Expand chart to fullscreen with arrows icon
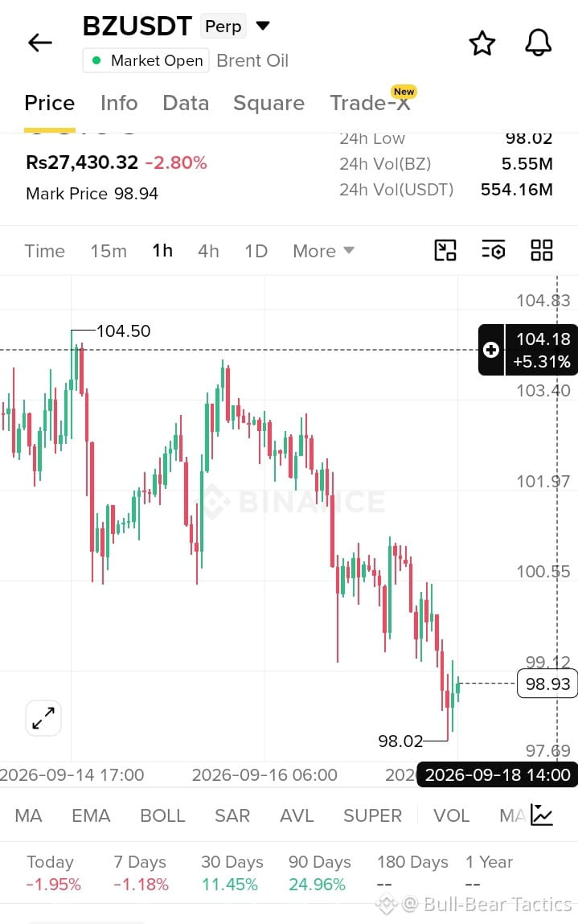Viewport: 578px width, 924px height. (x=43, y=718)
